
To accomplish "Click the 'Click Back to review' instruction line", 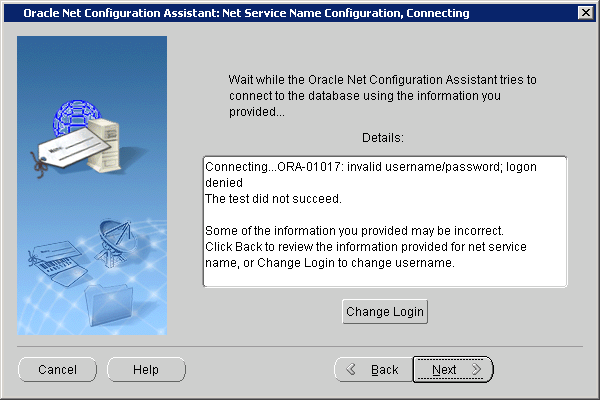I will [366, 255].
